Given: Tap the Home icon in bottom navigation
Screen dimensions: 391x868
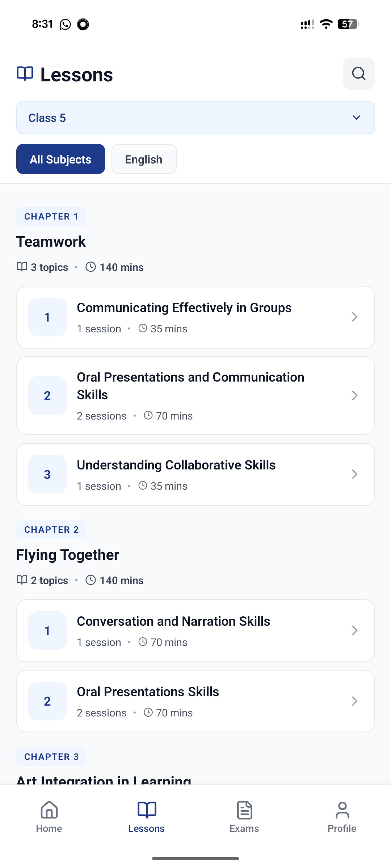Looking at the screenshot, I should (x=49, y=810).
